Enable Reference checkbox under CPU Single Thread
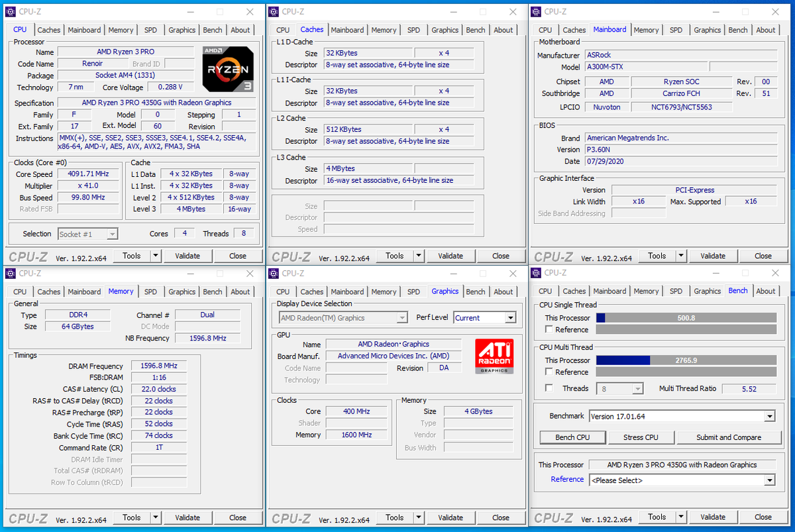This screenshot has width=795, height=532. tap(549, 329)
